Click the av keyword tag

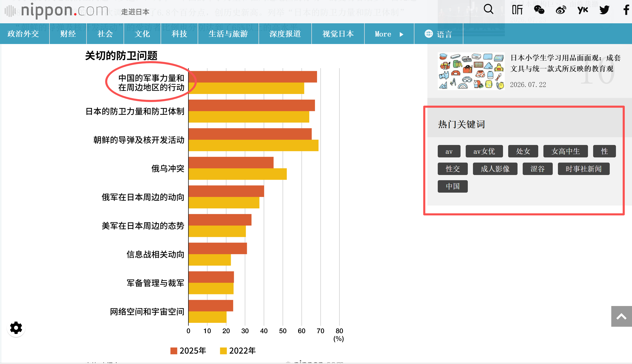(x=449, y=151)
